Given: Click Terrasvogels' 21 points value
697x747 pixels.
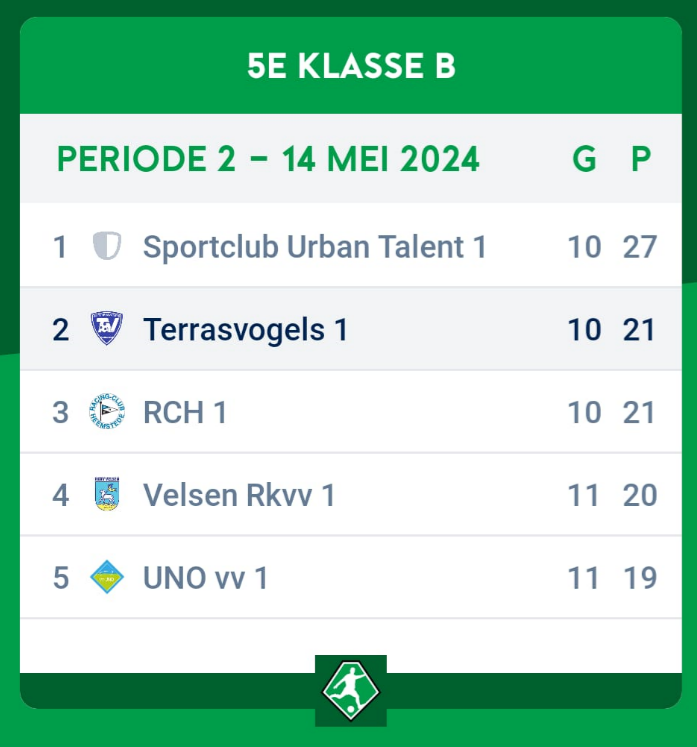Looking at the screenshot, I should click(640, 329).
